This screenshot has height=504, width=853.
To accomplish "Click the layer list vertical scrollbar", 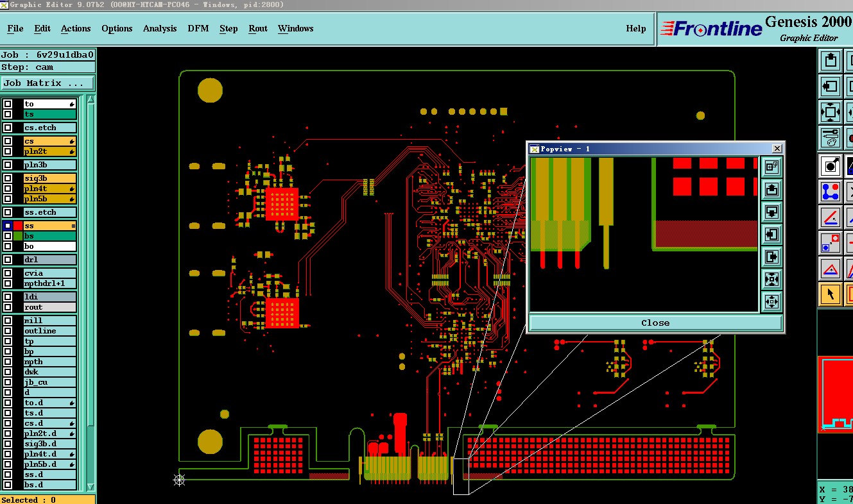I will [x=90, y=293].
